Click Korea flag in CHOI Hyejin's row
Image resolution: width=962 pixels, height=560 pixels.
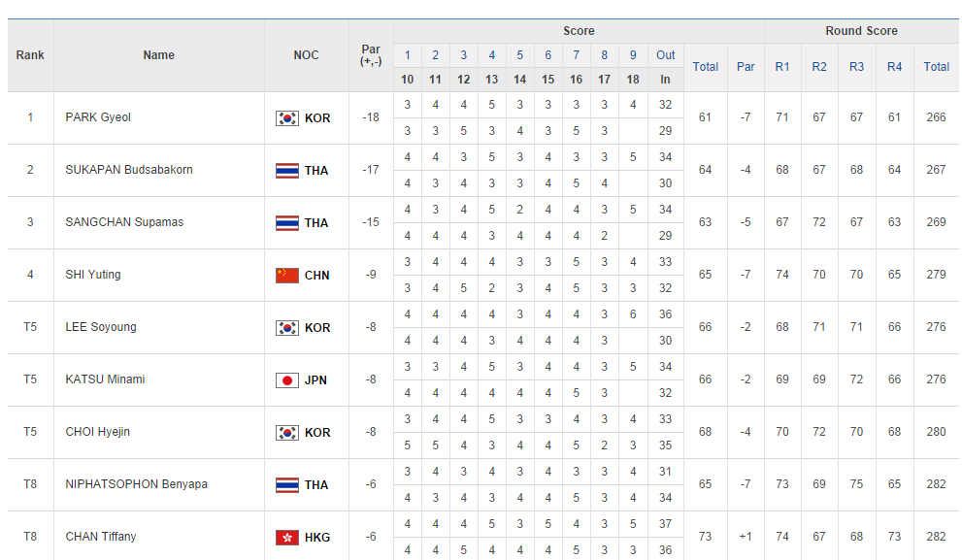point(286,433)
